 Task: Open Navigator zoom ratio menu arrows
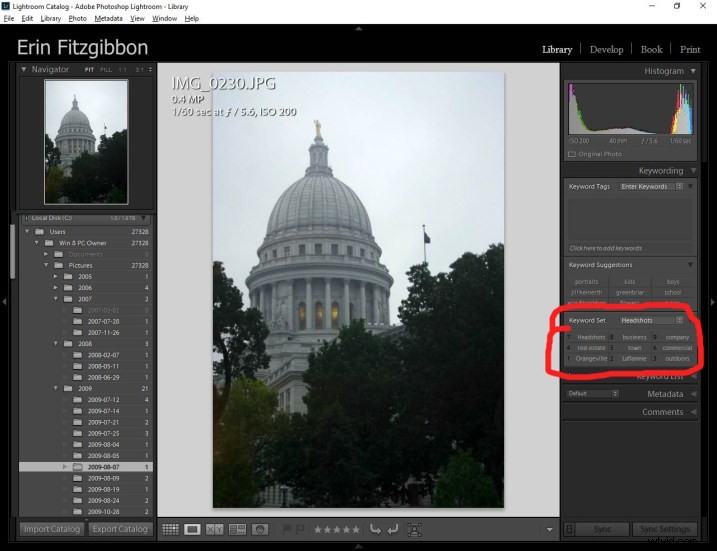[x=150, y=70]
